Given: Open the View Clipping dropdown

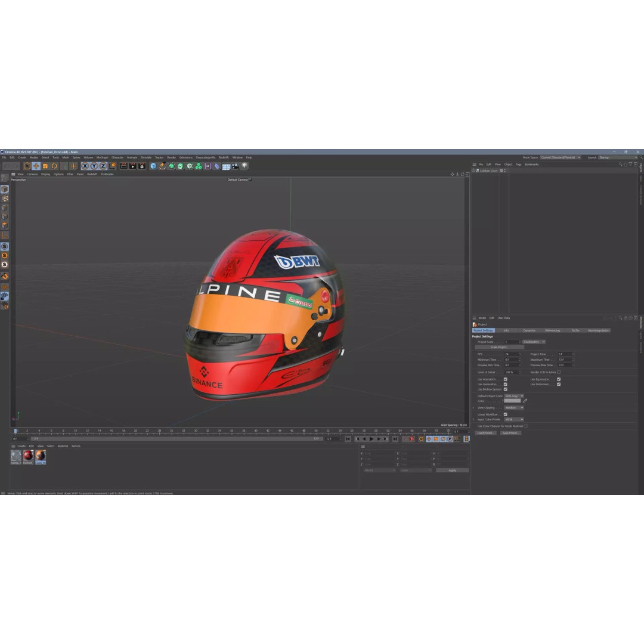Looking at the screenshot, I should [513, 407].
